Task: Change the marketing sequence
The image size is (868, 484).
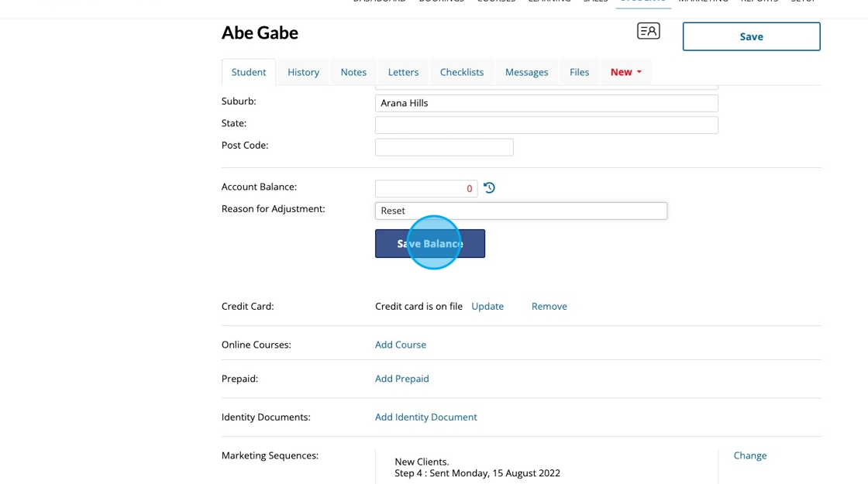Action: 749,455
